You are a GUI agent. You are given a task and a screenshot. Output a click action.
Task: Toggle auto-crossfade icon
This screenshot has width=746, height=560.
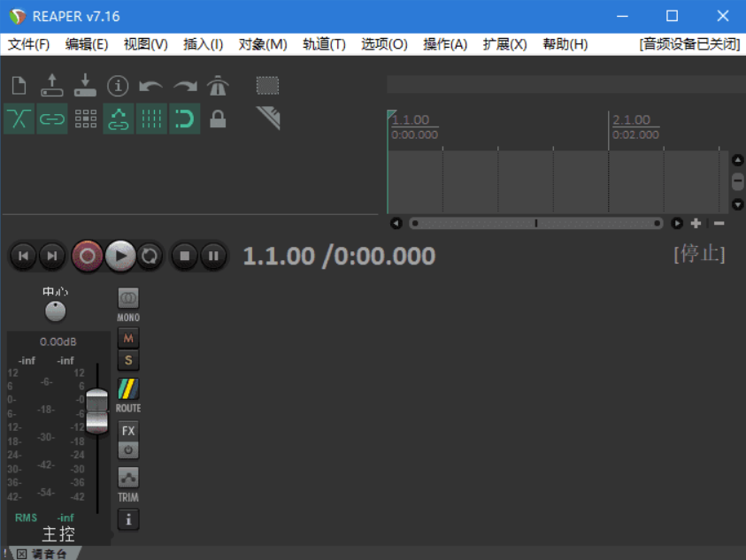[19, 119]
